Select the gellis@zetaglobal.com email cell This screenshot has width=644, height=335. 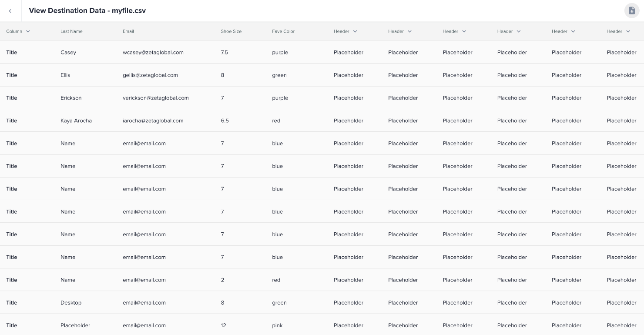tap(150, 75)
